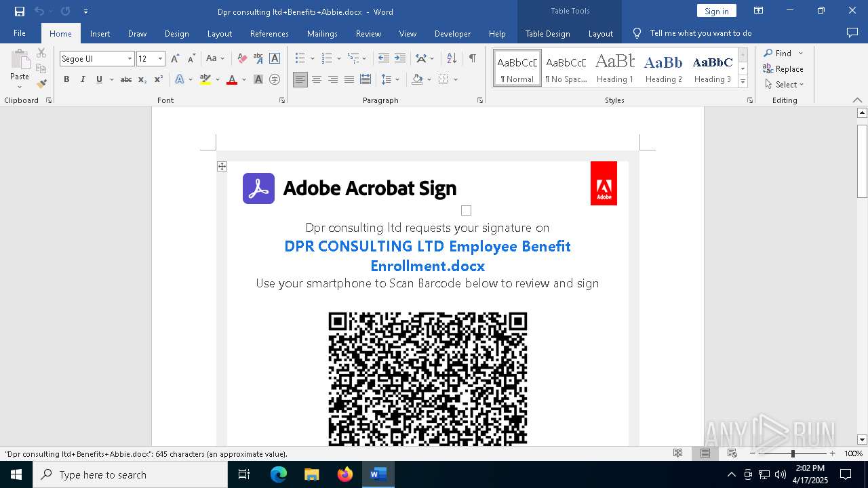
Task: Open the Insert ribbon tab
Action: 100,33
